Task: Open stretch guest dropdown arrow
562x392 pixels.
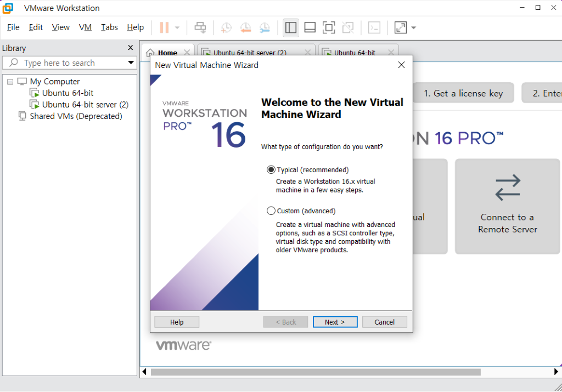Action: click(x=414, y=27)
